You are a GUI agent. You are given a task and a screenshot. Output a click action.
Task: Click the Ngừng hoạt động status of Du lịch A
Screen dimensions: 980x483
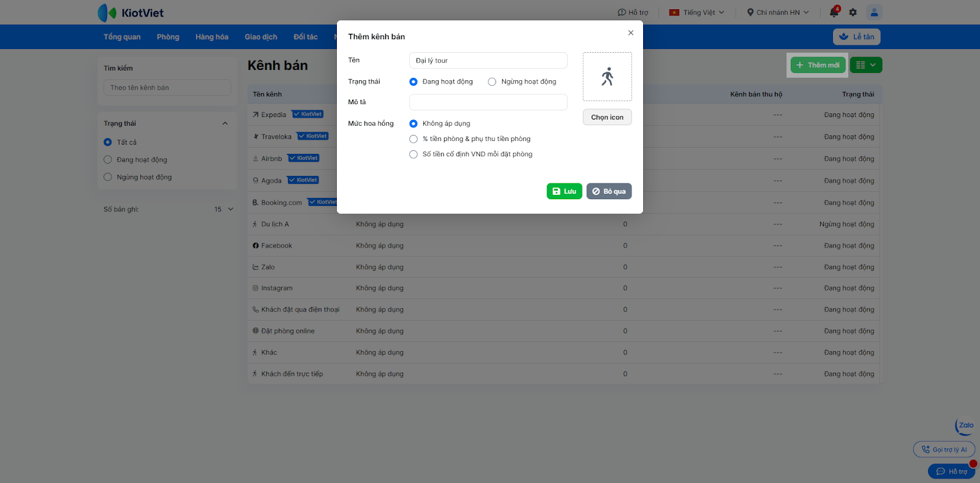(846, 224)
